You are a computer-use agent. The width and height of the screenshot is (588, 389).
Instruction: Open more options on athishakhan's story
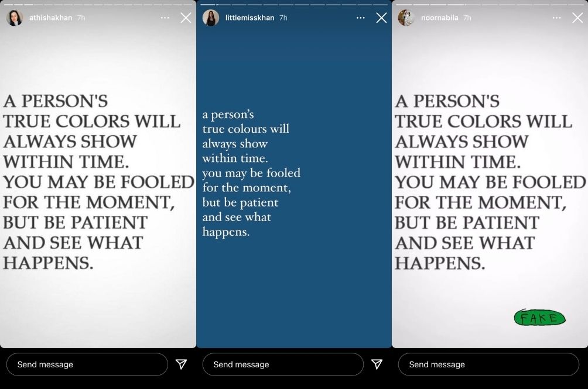[x=165, y=18]
